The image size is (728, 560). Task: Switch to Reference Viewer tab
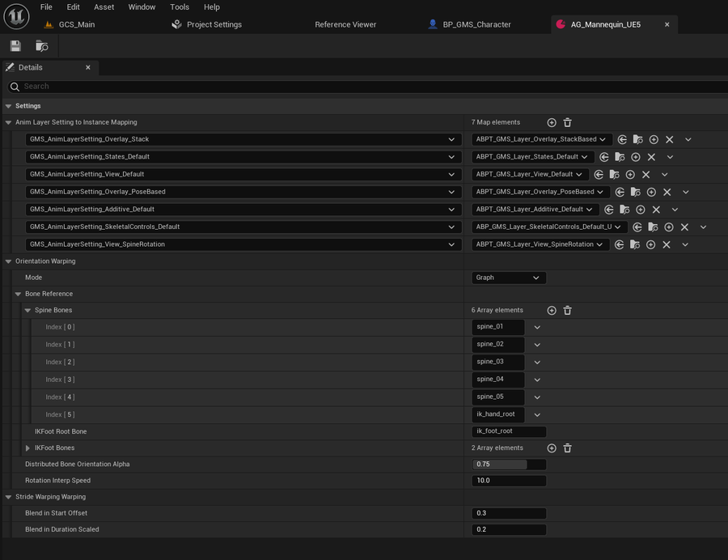[345, 24]
